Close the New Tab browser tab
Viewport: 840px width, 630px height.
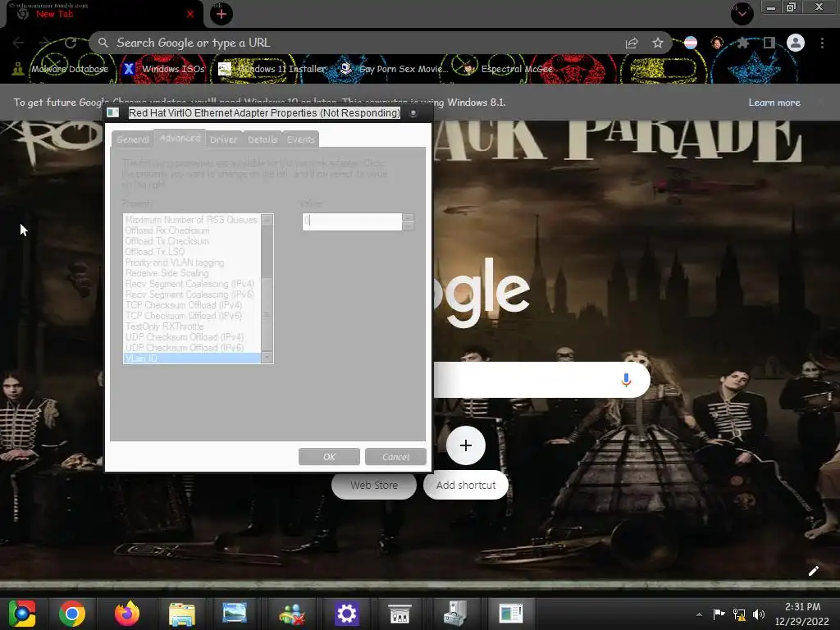pyautogui.click(x=190, y=15)
